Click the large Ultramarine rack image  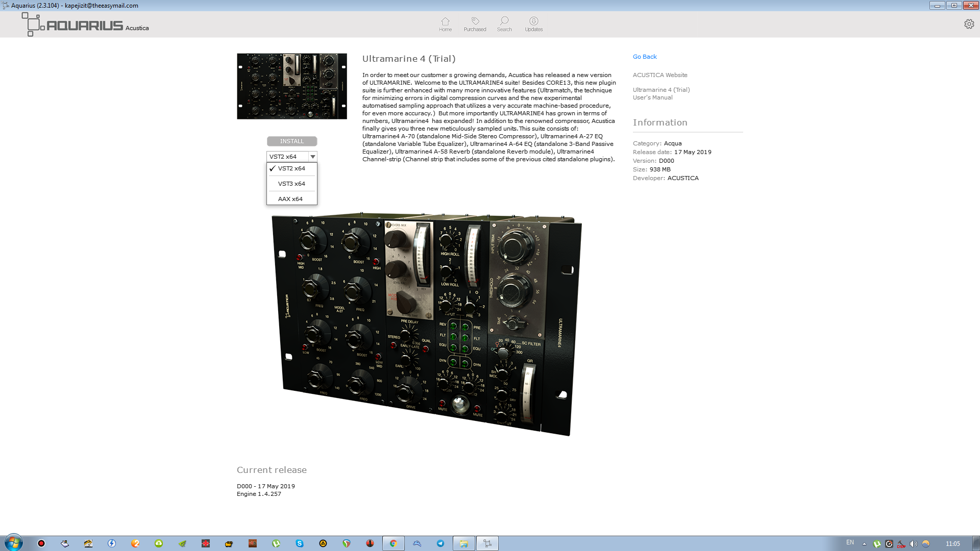point(427,324)
